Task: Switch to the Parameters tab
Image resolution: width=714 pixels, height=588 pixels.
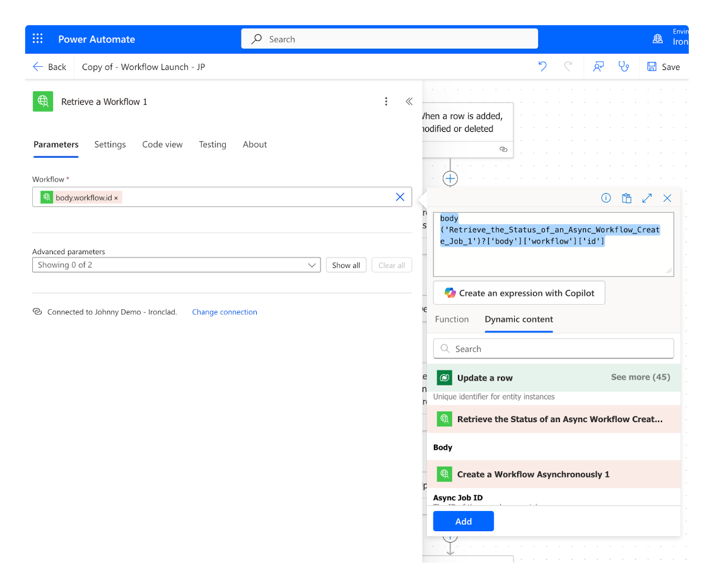Action: pos(56,144)
